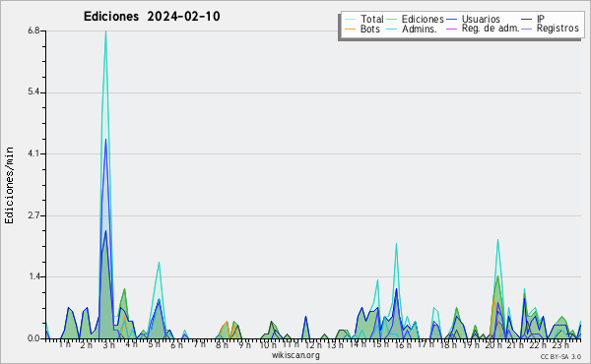Click the '1 h' x-axis label
The width and height of the screenshot is (591, 364).
[x=64, y=344]
